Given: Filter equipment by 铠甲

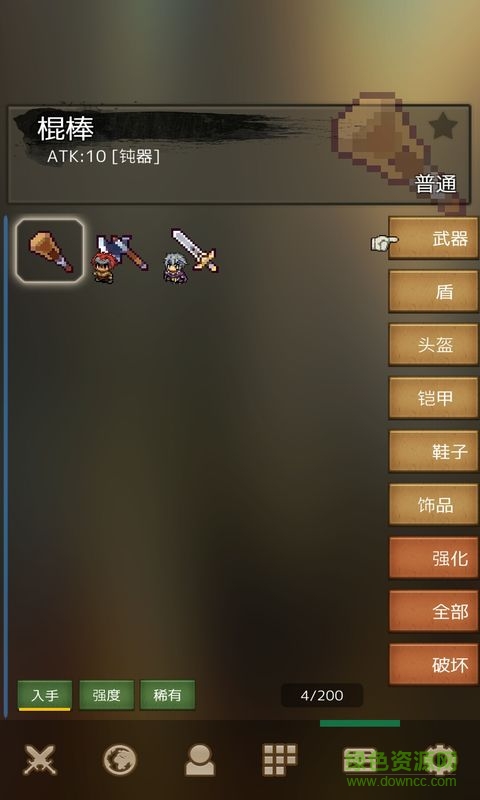Looking at the screenshot, I should tap(434, 398).
